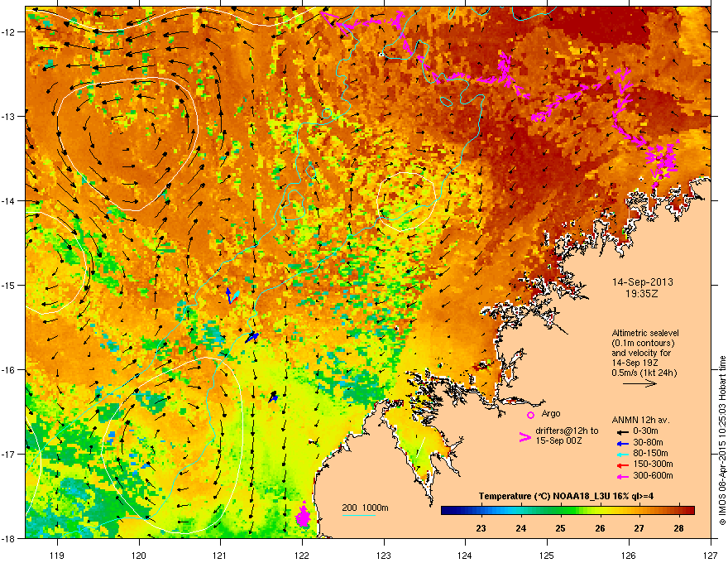The width and height of the screenshot is (728, 563).
Task: Click the blue mooring arrow near 121.1E 15.1S
Action: pos(229,296)
